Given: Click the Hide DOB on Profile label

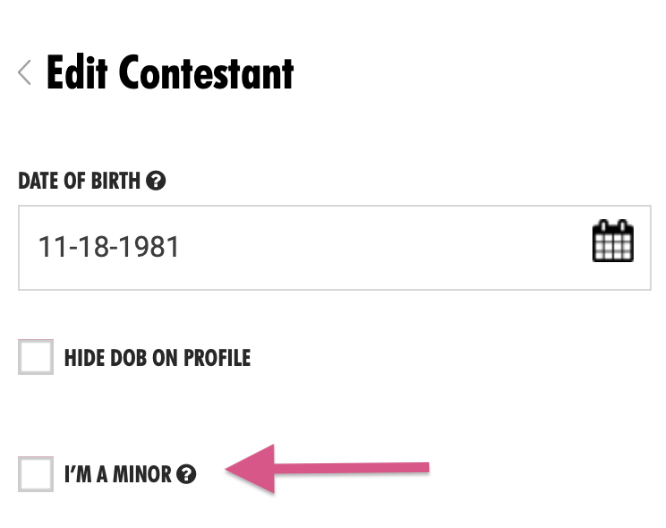Looking at the screenshot, I should click(157, 358).
